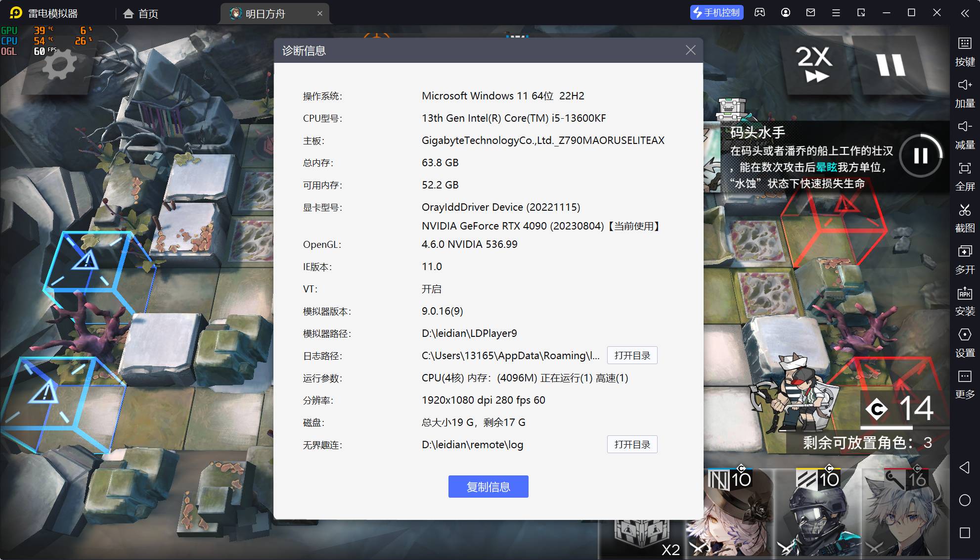This screenshot has width=980, height=560.
Task: Take a screenshot with 截图 scissors icon
Action: pyautogui.click(x=964, y=210)
